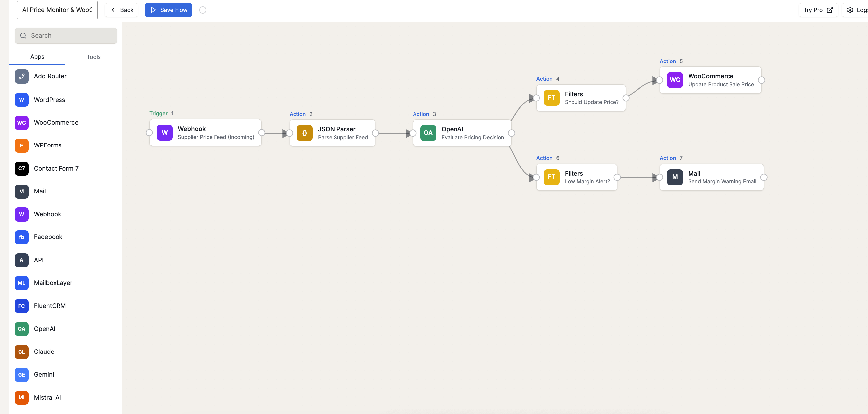Click the 'Mistral AI' sidebar label
The height and width of the screenshot is (414, 868).
48,398
